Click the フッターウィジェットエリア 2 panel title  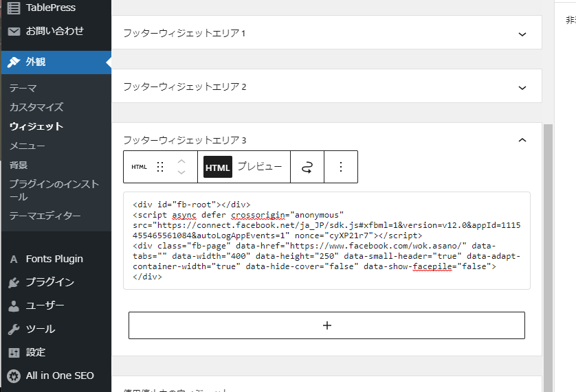coord(185,87)
